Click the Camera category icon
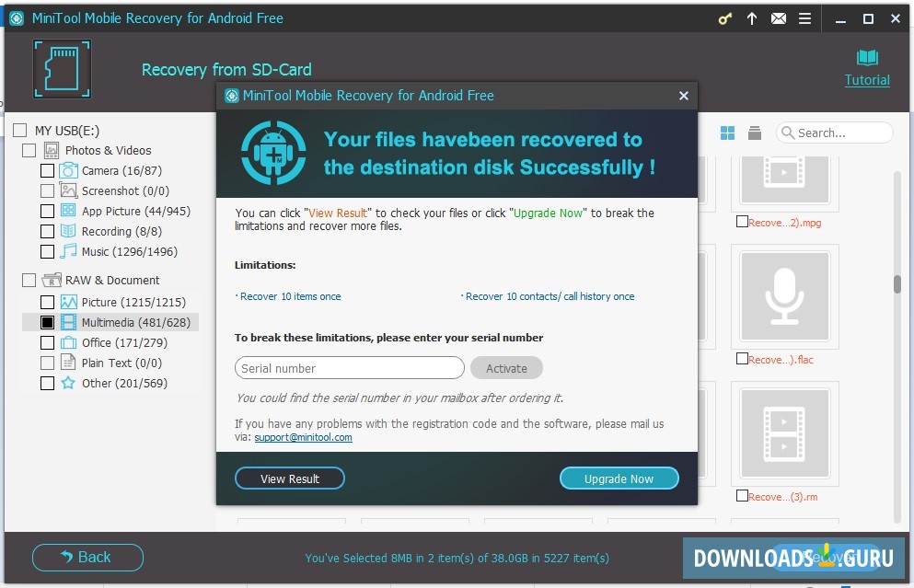 tap(68, 170)
